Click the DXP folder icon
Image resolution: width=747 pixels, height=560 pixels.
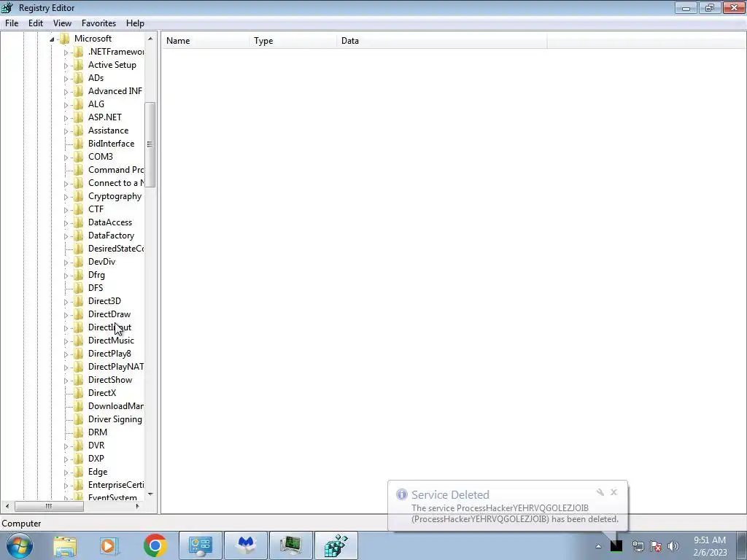(x=79, y=459)
